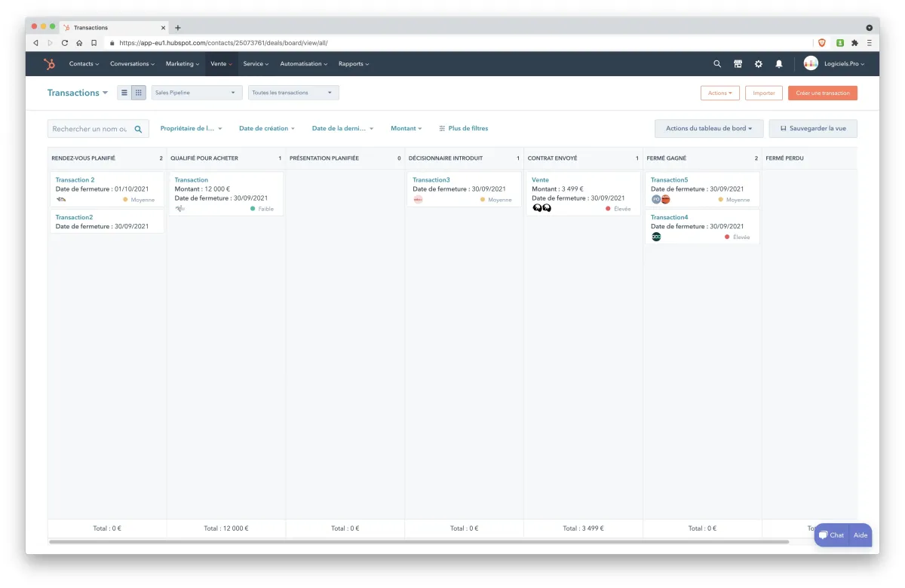Open the Transaction2 deal link
905x588 pixels.
point(74,217)
